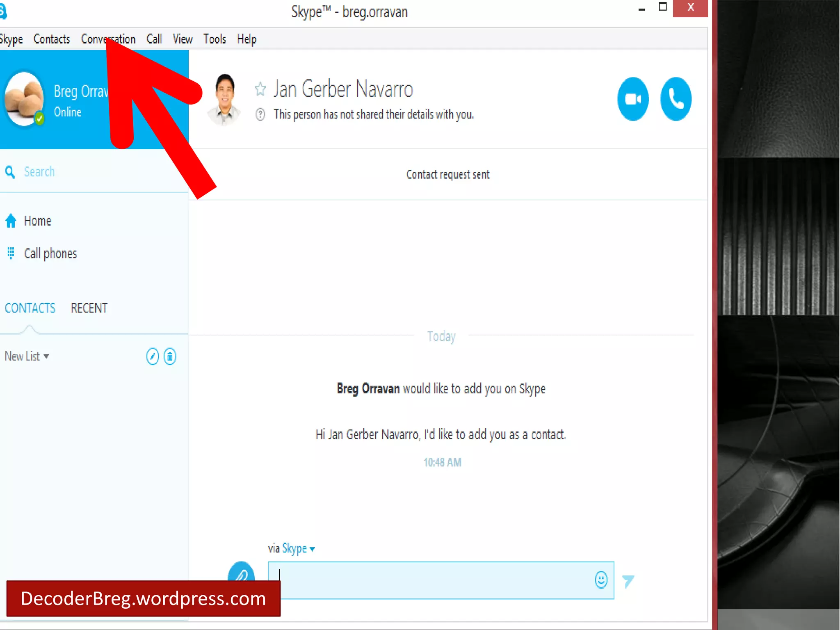Click the online status indicator badge
Screen dimensions: 840x630
coord(39,119)
